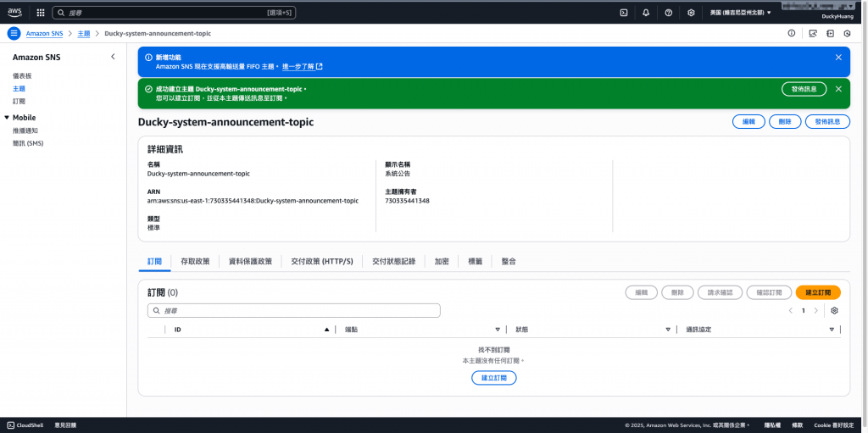Screen dimensions: 868x433
Task: Go to the next subscriptions page
Action: (815, 311)
